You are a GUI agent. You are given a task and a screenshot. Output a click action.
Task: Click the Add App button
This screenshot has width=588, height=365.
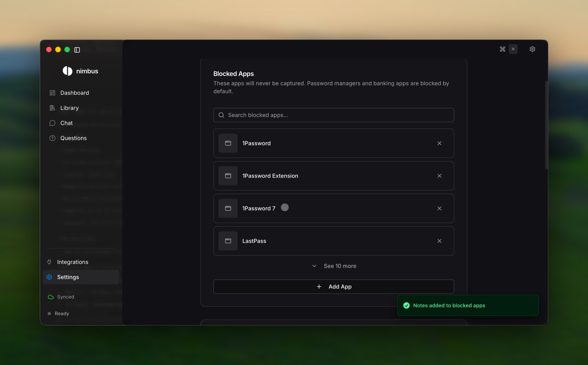point(334,287)
